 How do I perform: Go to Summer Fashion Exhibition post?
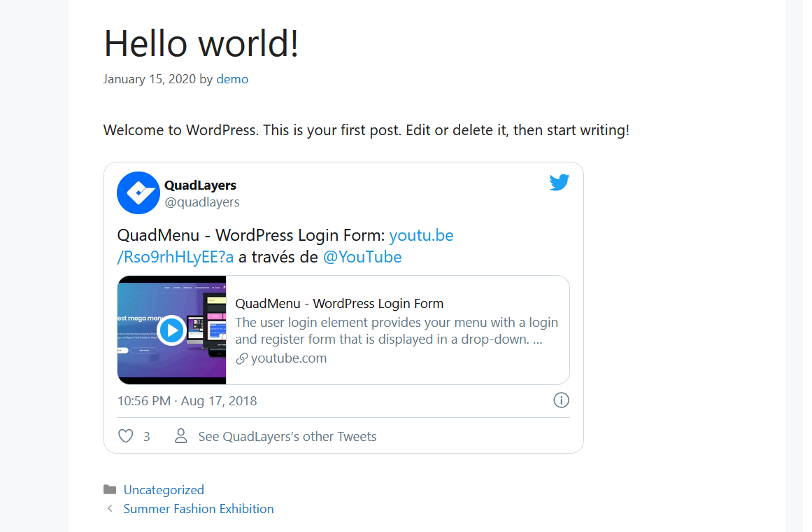pyautogui.click(x=199, y=509)
